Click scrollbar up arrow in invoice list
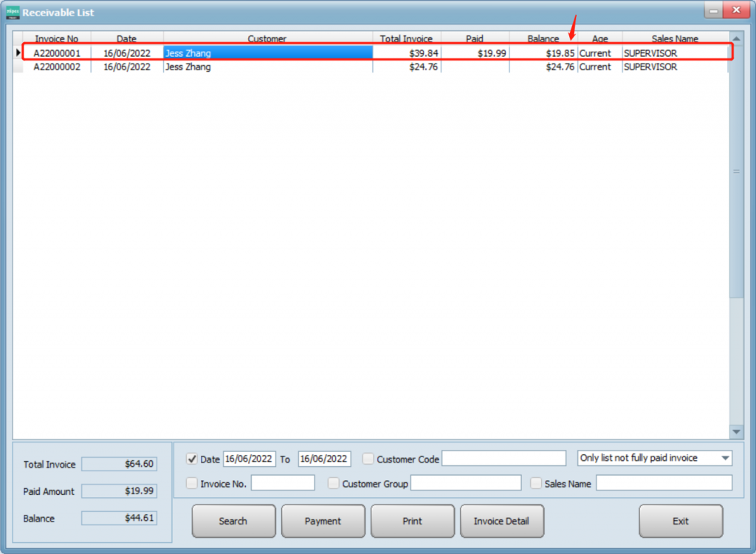The image size is (756, 554). click(x=736, y=38)
